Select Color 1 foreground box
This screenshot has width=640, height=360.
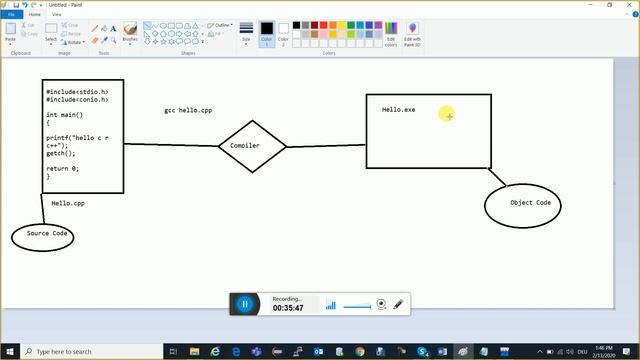[267, 34]
